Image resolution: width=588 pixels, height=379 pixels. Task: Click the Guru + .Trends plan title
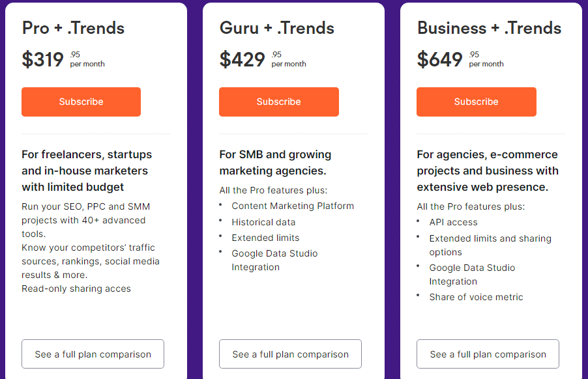[277, 28]
